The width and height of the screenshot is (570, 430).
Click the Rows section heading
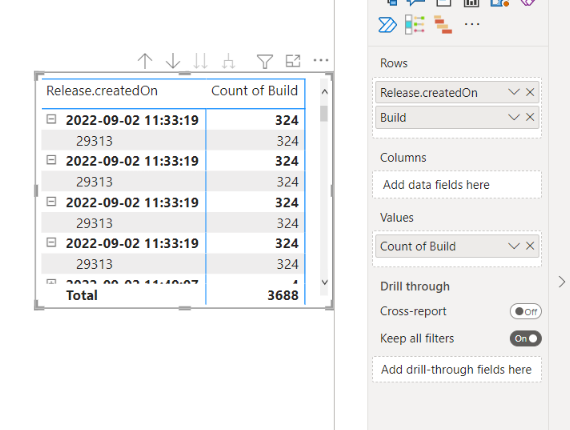tap(394, 63)
